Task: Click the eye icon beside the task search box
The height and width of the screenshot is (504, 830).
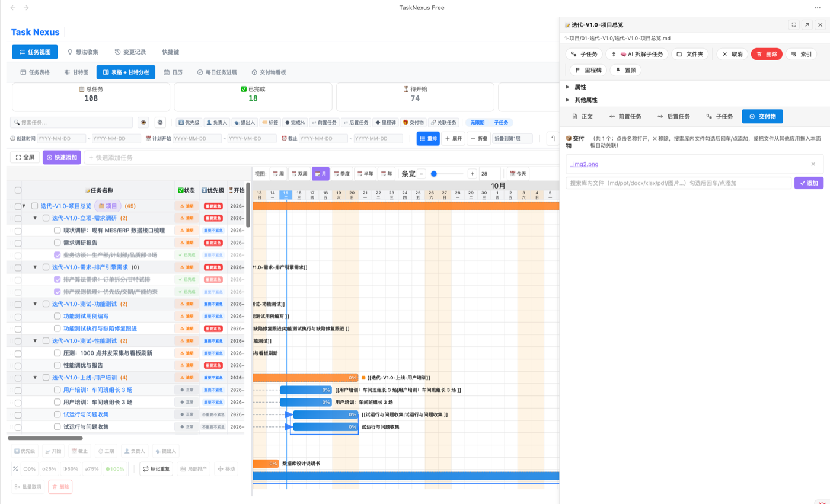Action: [x=143, y=123]
